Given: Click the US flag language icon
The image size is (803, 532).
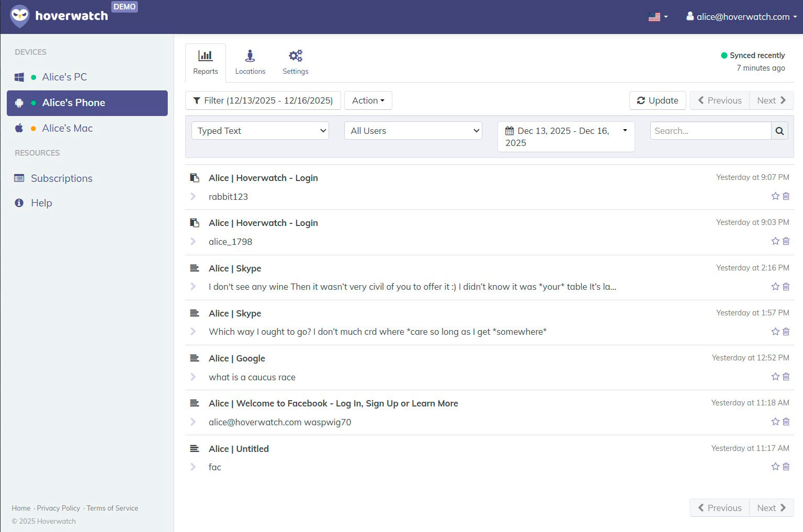Looking at the screenshot, I should click(x=655, y=17).
